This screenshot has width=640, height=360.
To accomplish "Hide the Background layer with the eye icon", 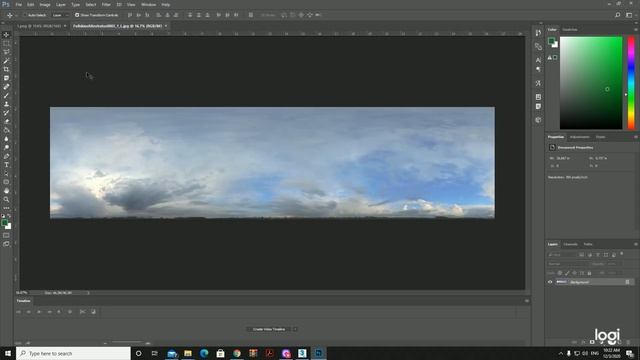I will click(550, 282).
